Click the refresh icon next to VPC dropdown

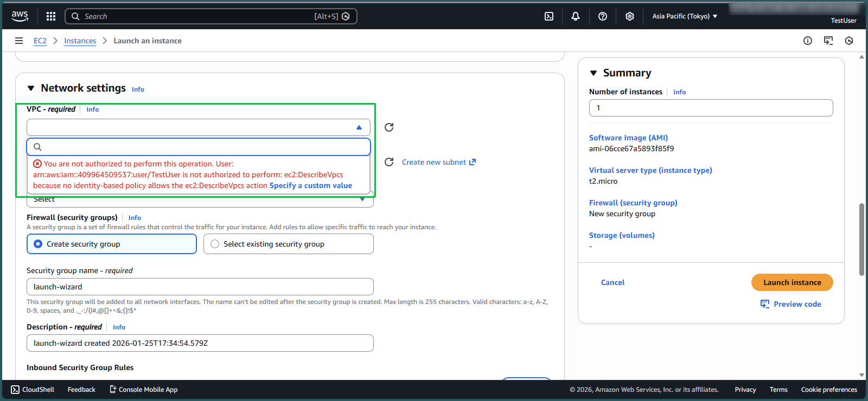tap(389, 127)
